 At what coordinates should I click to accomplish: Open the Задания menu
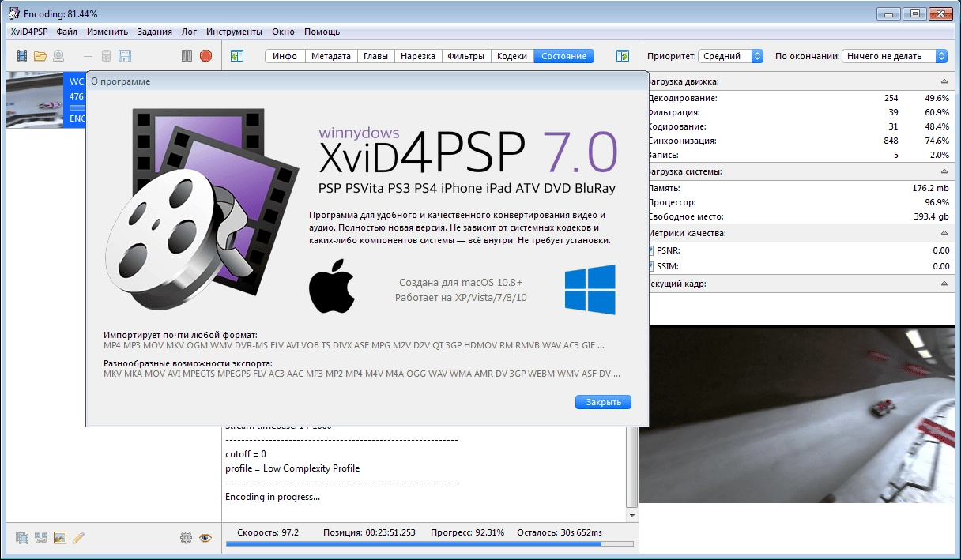coord(154,32)
